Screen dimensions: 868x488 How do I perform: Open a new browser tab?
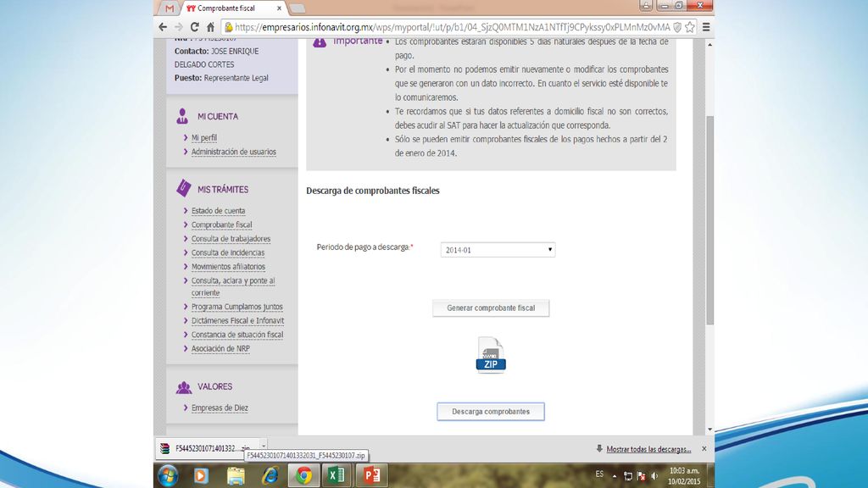298,8
